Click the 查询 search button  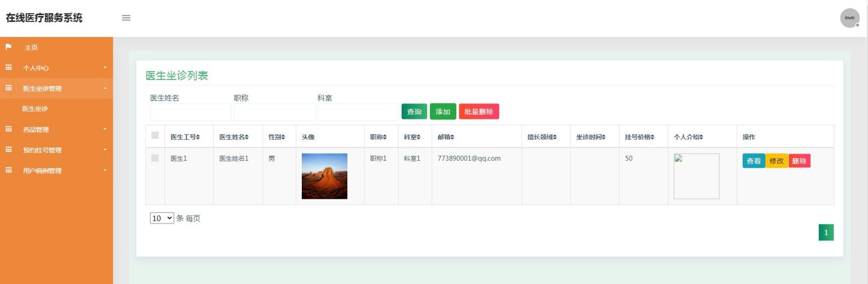[x=414, y=112]
